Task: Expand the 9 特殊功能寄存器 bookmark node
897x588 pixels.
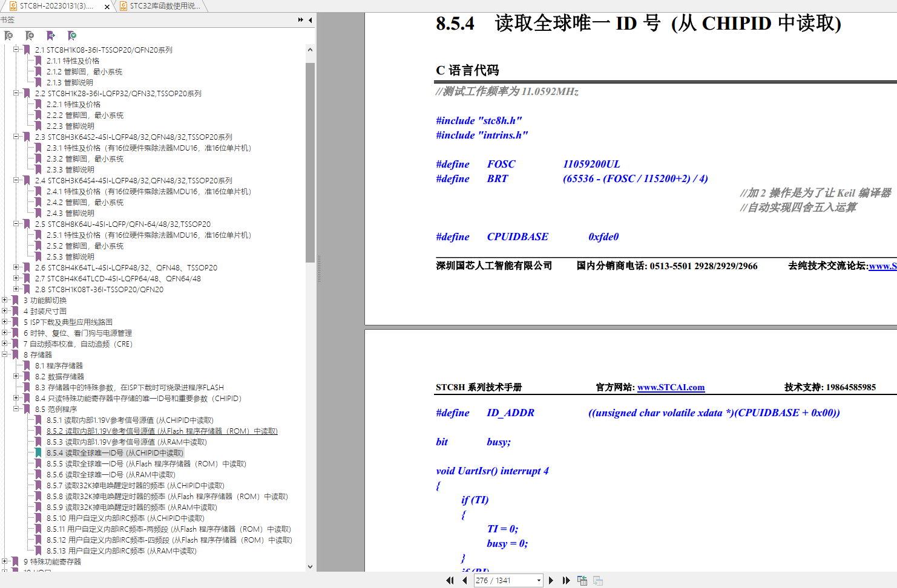Action: pyautogui.click(x=5, y=561)
